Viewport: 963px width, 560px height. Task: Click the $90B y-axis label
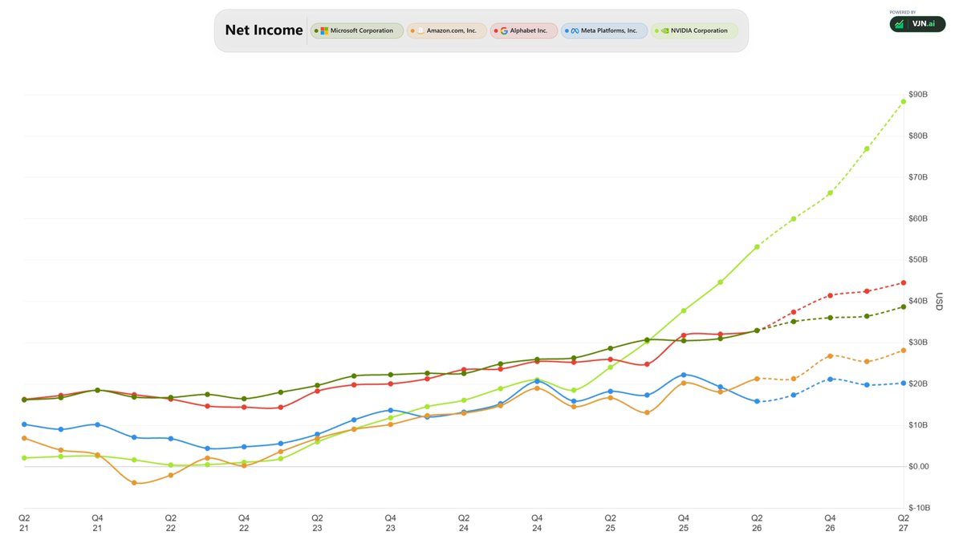point(918,95)
